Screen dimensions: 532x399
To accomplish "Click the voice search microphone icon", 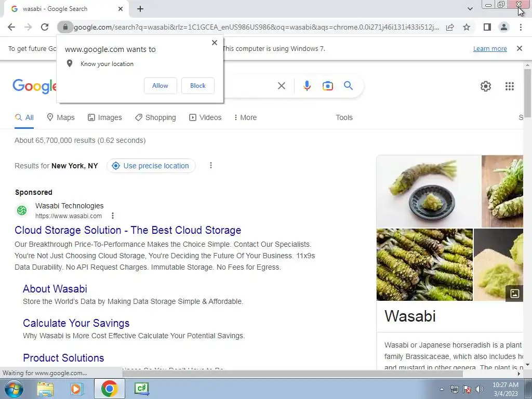I will (307, 86).
